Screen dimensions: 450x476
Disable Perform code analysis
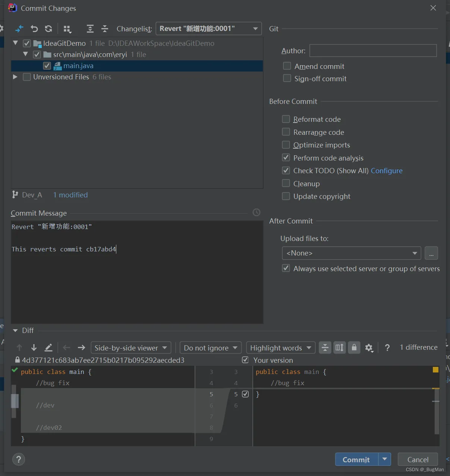(x=286, y=158)
